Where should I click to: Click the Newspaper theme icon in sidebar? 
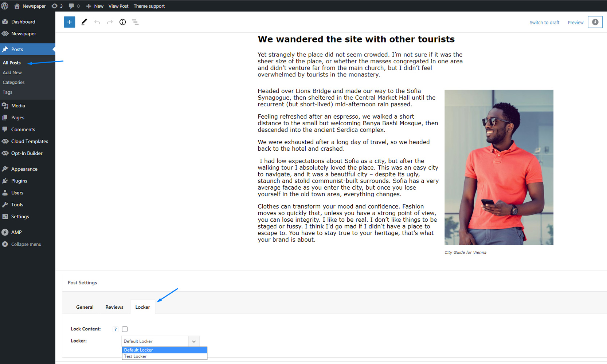click(x=5, y=33)
